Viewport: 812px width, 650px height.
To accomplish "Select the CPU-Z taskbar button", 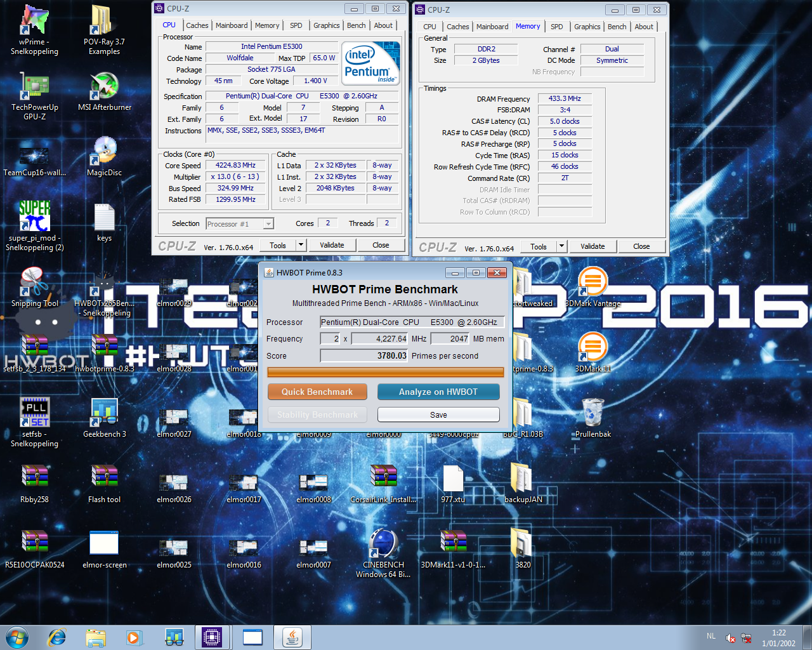I will (212, 637).
